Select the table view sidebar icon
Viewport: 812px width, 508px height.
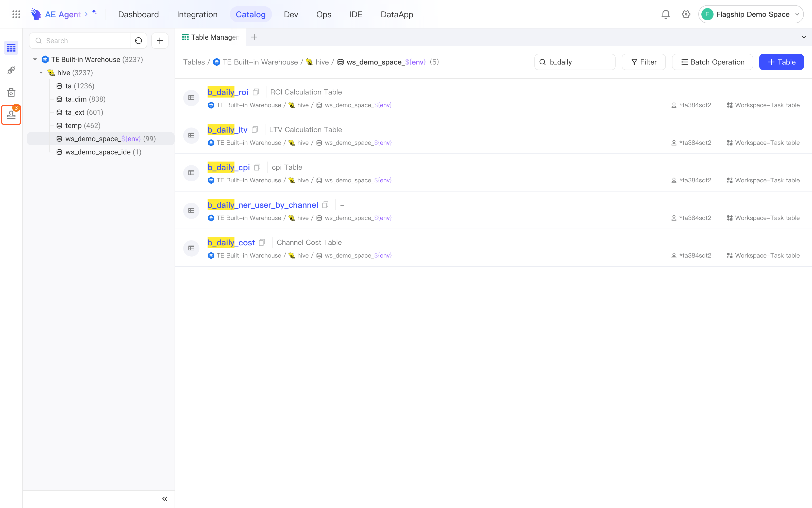point(11,48)
